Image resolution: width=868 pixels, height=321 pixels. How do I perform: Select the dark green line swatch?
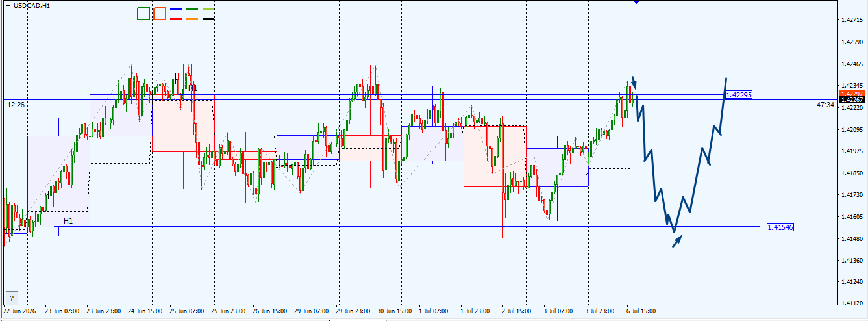(192, 10)
